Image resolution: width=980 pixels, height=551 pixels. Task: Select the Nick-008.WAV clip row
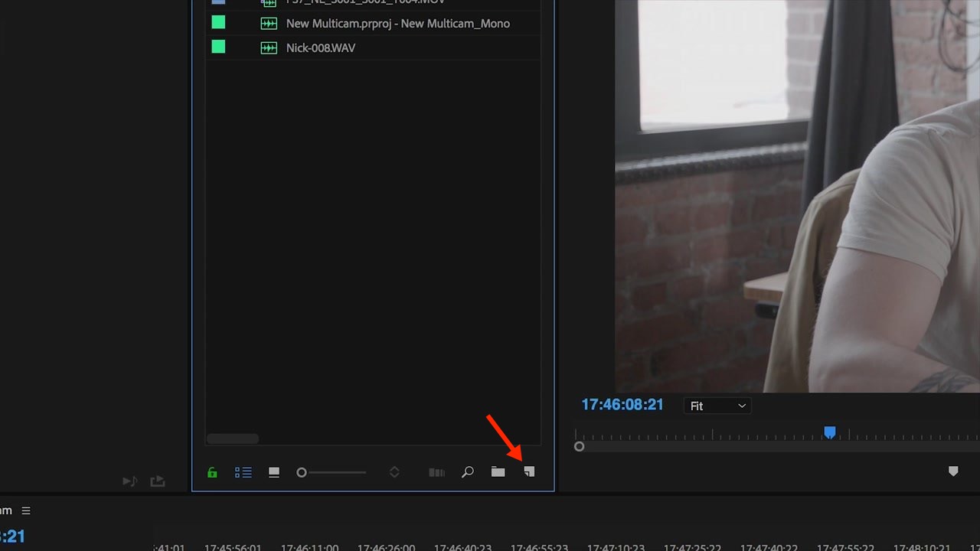(x=373, y=47)
